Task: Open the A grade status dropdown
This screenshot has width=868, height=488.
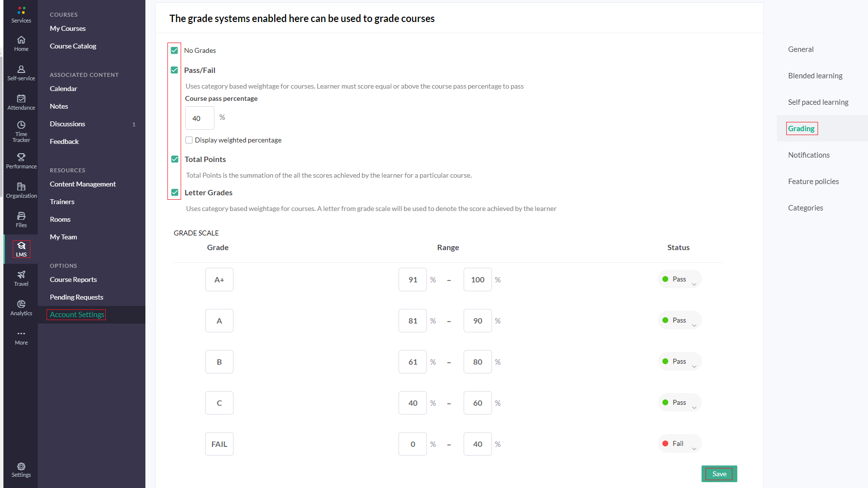Action: click(x=680, y=320)
